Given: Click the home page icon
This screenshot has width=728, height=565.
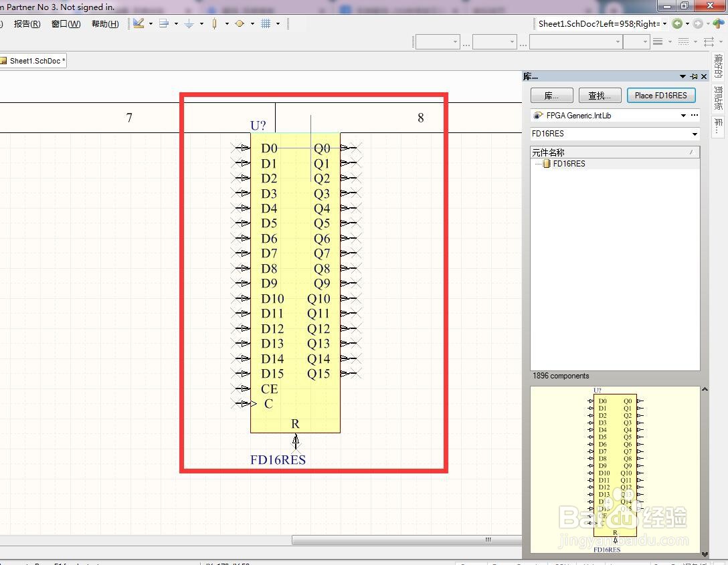Looking at the screenshot, I should tap(719, 23).
